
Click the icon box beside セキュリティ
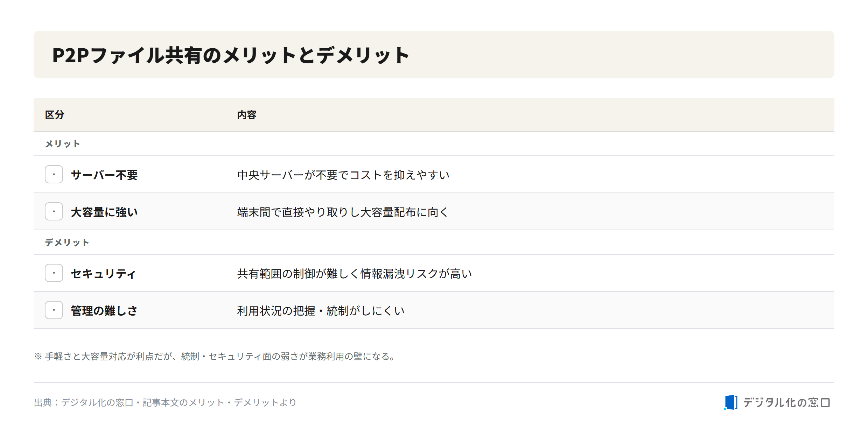point(54,273)
